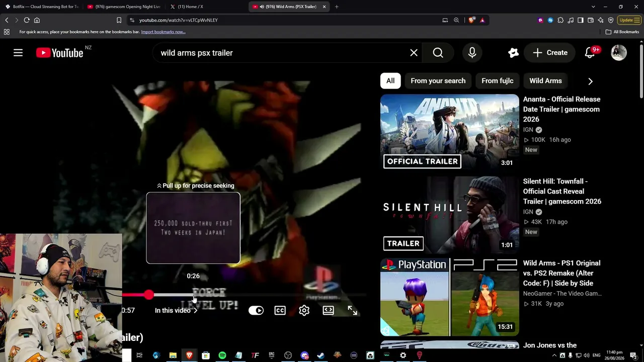This screenshot has height=362, width=644.
Task: Click the address bar URL
Action: [179, 20]
